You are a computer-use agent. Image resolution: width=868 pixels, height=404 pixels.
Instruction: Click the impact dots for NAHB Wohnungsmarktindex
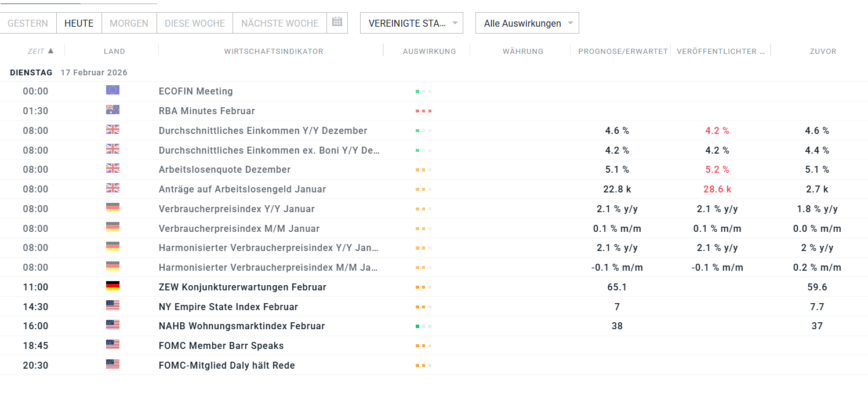(423, 326)
